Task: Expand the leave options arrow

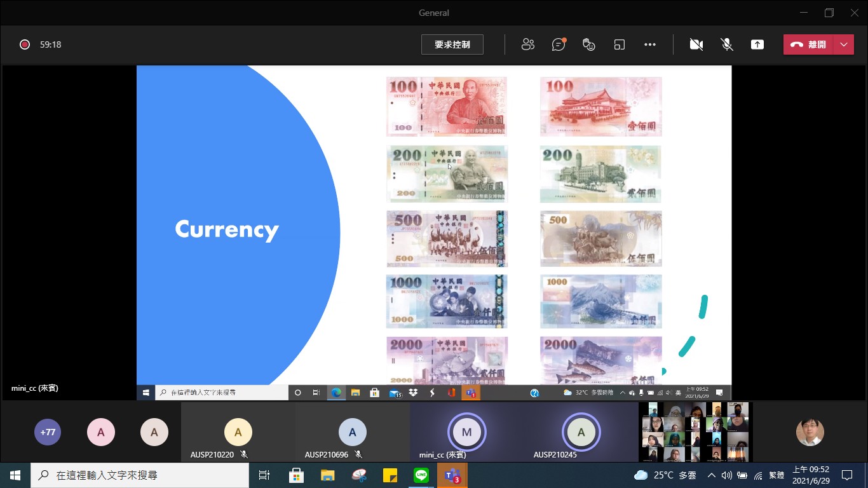Action: click(x=843, y=44)
